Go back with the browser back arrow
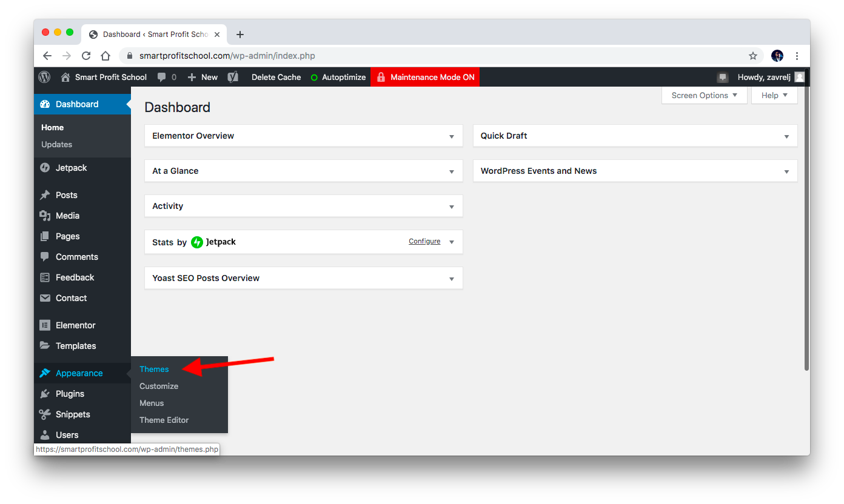Viewport: 844px width, 504px height. tap(47, 56)
